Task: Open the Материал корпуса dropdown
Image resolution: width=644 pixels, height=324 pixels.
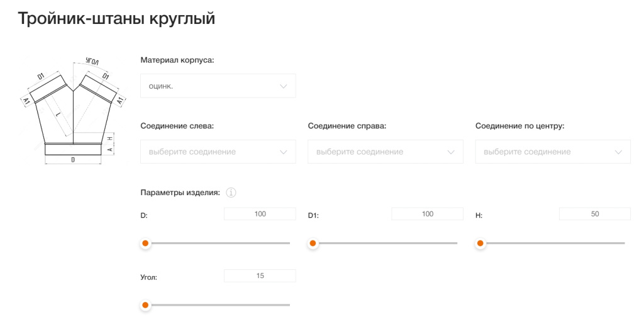Action: [218, 86]
